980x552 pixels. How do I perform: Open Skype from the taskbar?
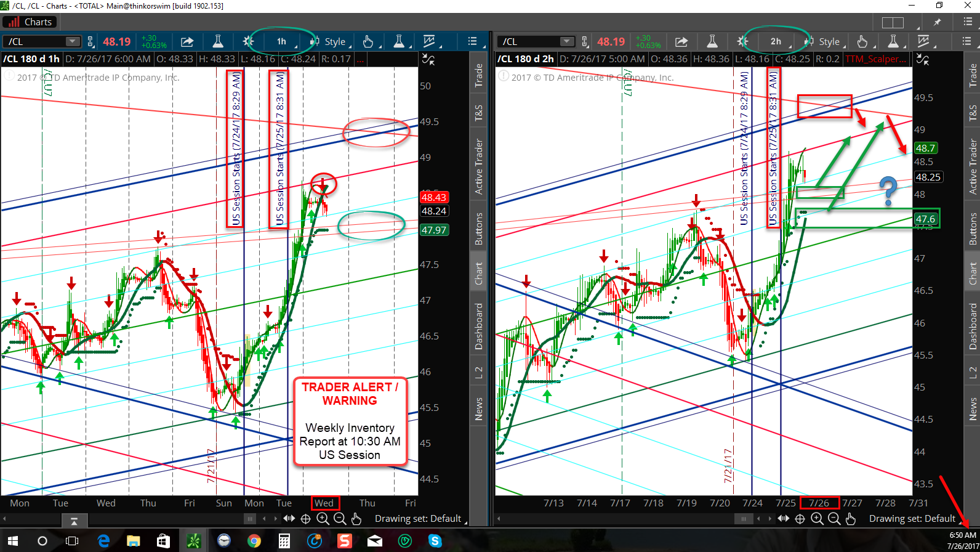tap(435, 541)
